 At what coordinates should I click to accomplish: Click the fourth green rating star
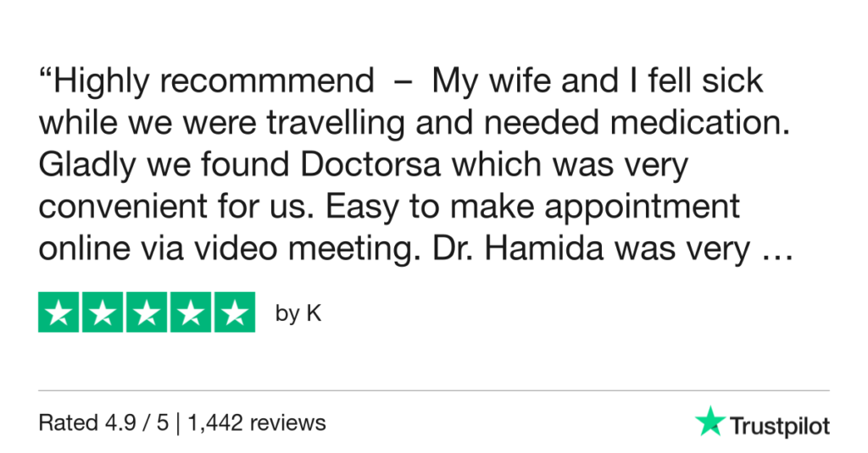pos(190,312)
